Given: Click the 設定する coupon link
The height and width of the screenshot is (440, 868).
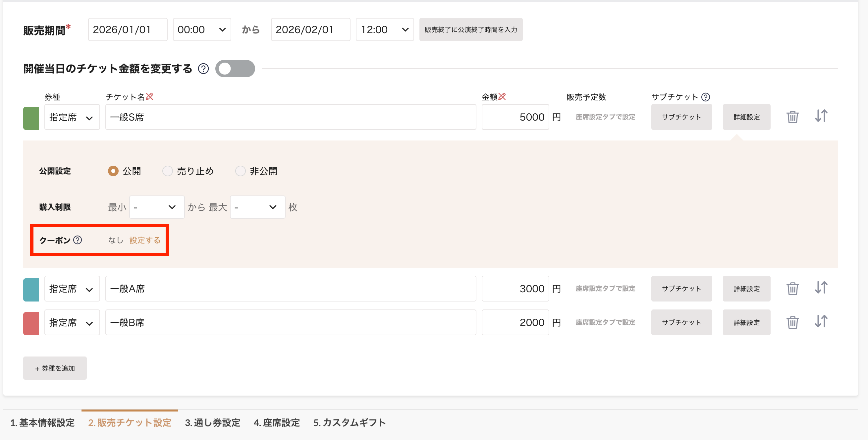Looking at the screenshot, I should [144, 240].
